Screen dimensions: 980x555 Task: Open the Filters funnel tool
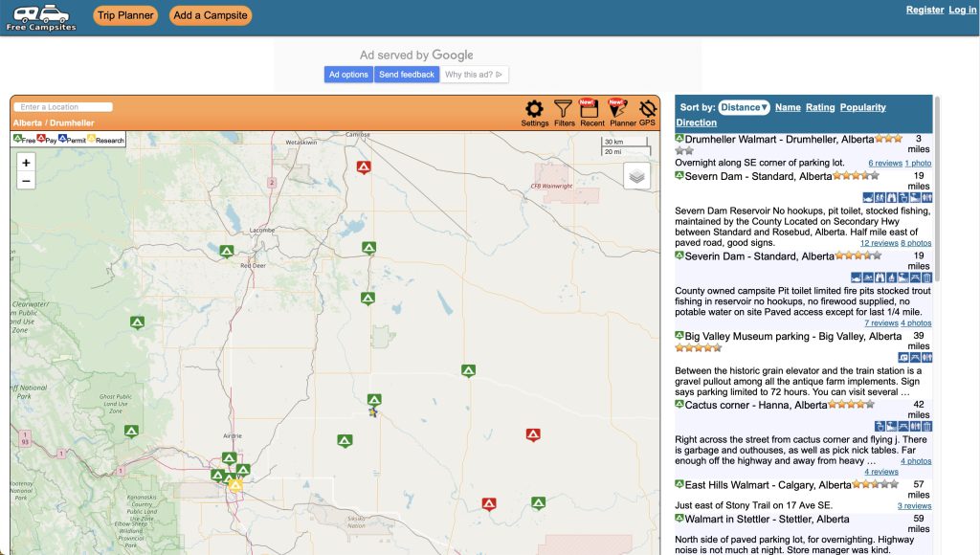[564, 110]
